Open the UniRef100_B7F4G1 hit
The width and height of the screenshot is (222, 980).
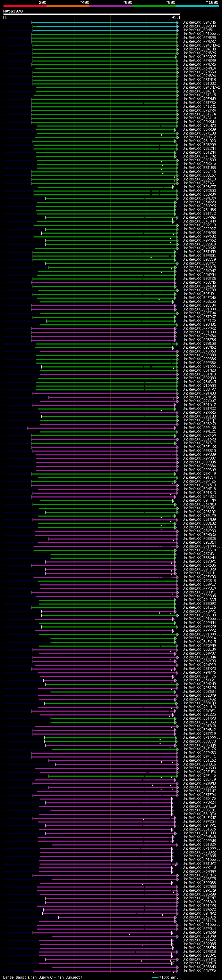pos(199,183)
